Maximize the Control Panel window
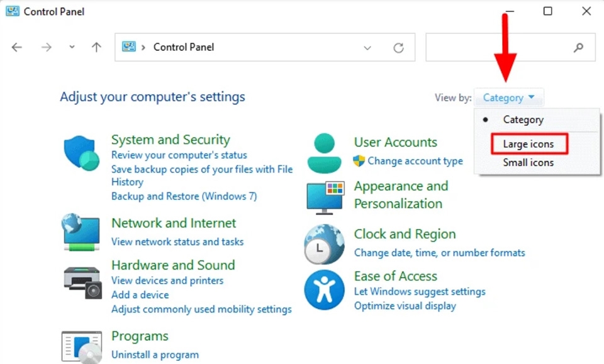Screen dimensions: 604x364 coord(547,11)
